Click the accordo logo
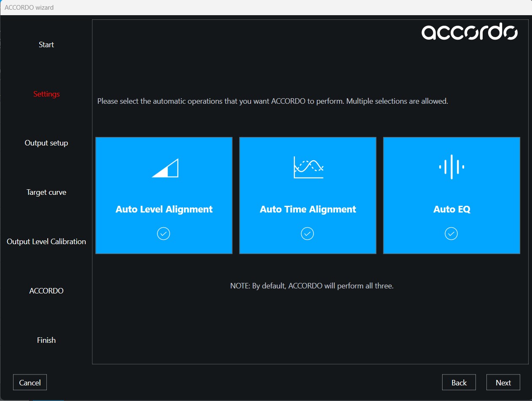This screenshot has width=532, height=401. [470, 32]
